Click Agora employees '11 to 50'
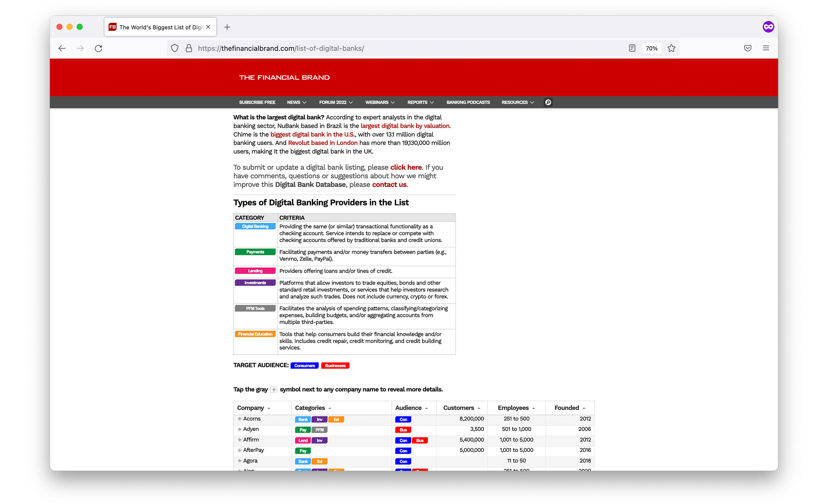The image size is (828, 504). point(517,460)
